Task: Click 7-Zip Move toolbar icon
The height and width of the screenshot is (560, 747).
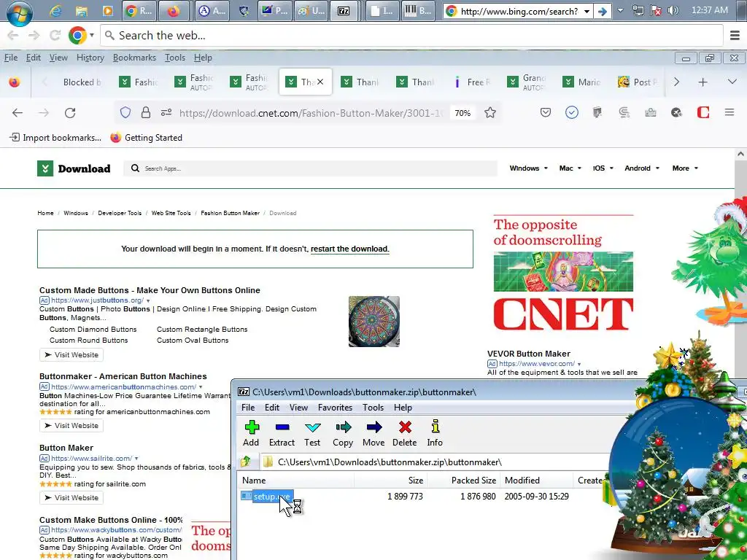Action: pos(374,433)
